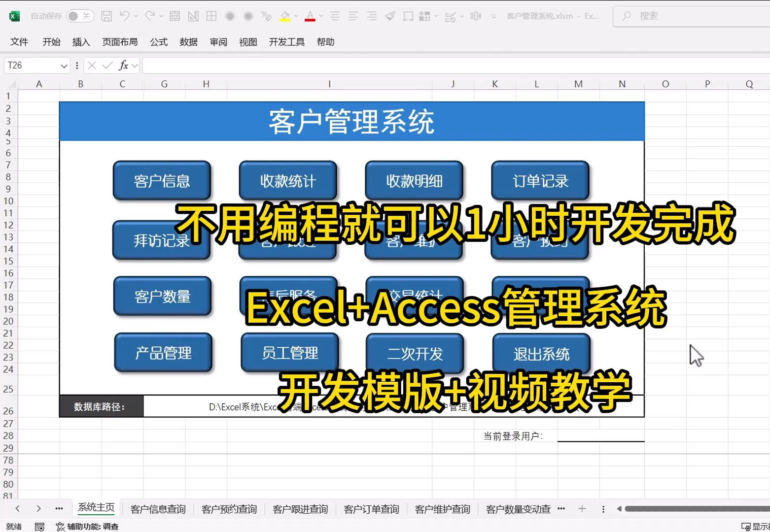Click the 订单记录 button

[x=540, y=181]
